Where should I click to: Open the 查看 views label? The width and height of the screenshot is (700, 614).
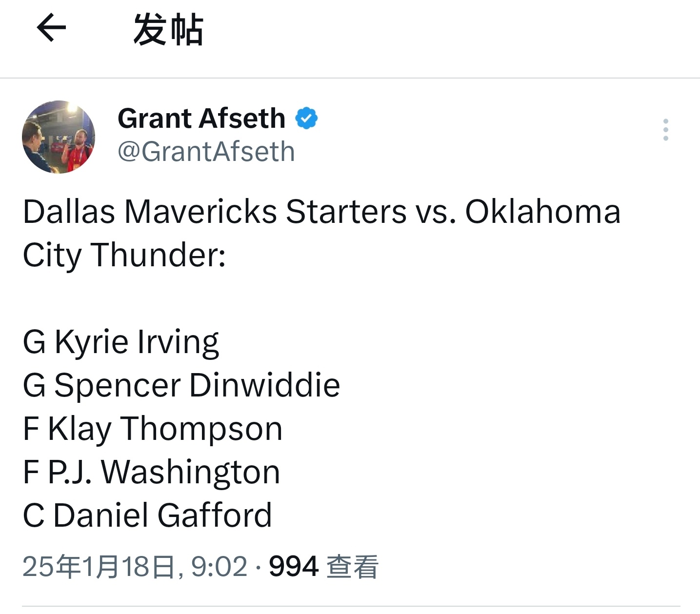pyautogui.click(x=352, y=567)
